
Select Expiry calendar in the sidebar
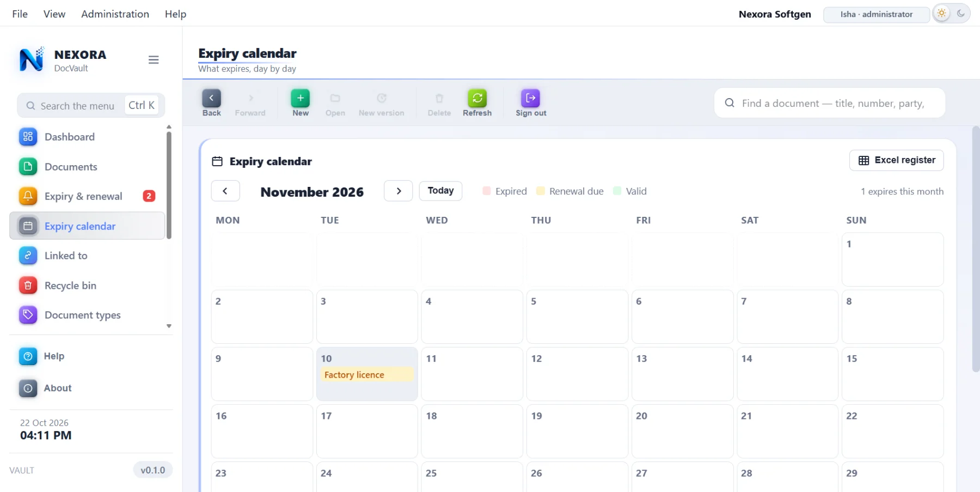tap(87, 226)
